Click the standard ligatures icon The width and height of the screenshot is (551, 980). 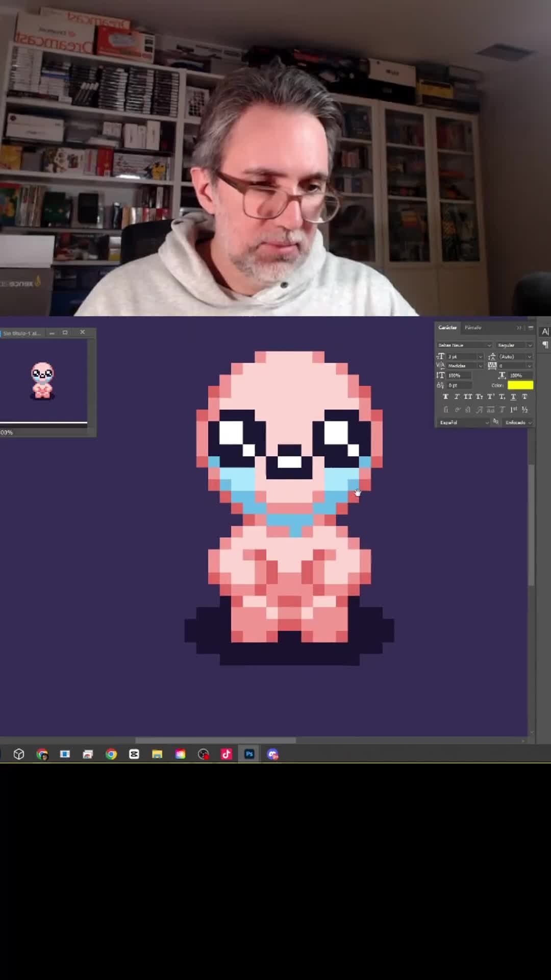[x=446, y=409]
